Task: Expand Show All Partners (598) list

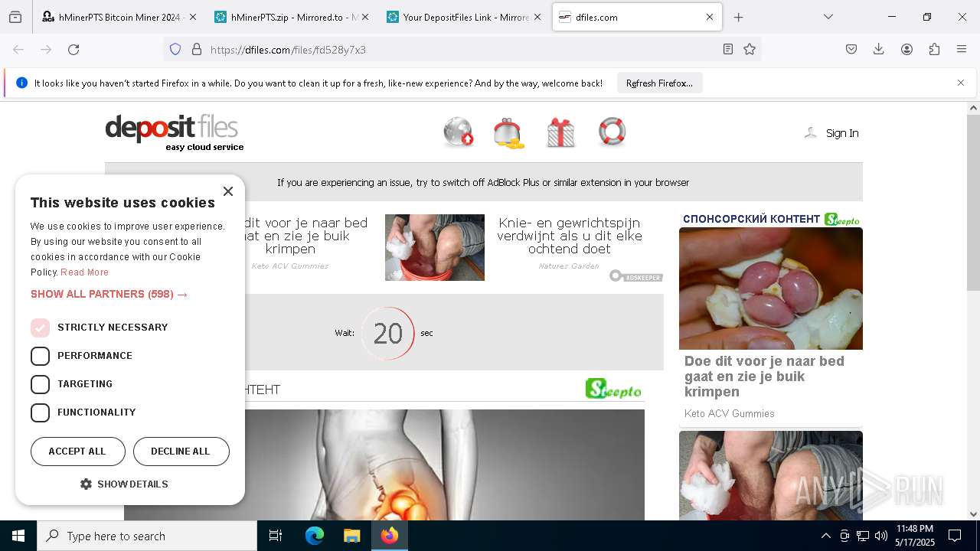Action: tap(109, 294)
